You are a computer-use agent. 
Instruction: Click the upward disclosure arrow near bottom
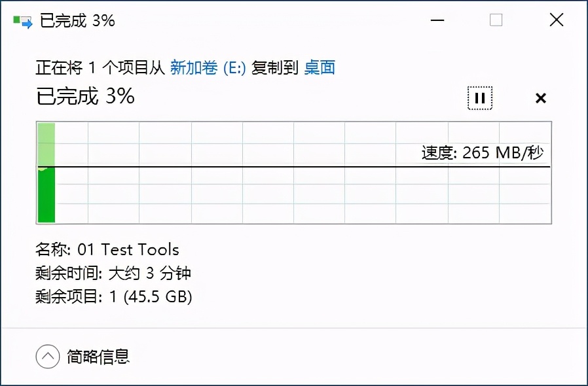click(x=46, y=357)
